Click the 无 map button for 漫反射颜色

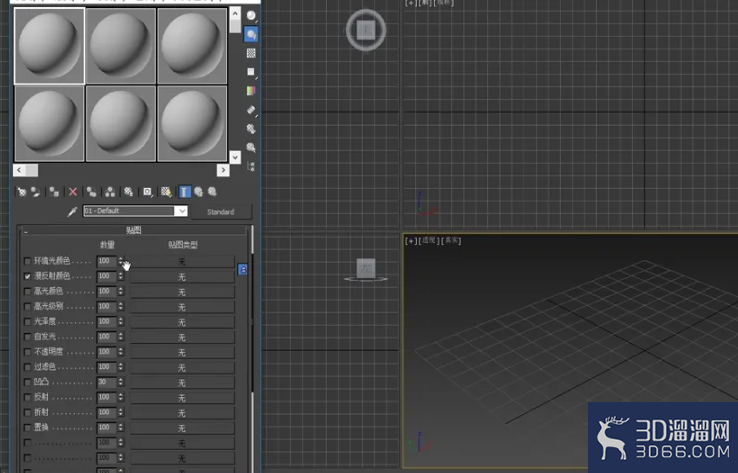pyautogui.click(x=182, y=277)
